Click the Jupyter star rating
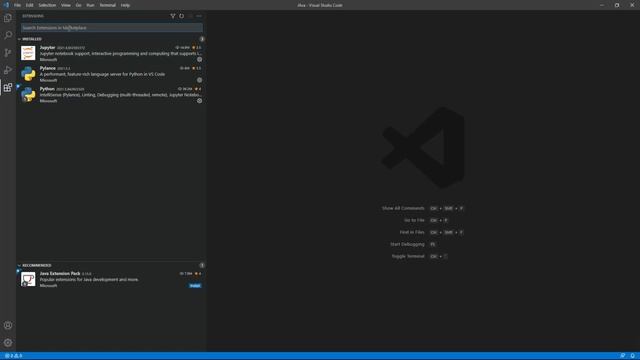 click(x=197, y=48)
